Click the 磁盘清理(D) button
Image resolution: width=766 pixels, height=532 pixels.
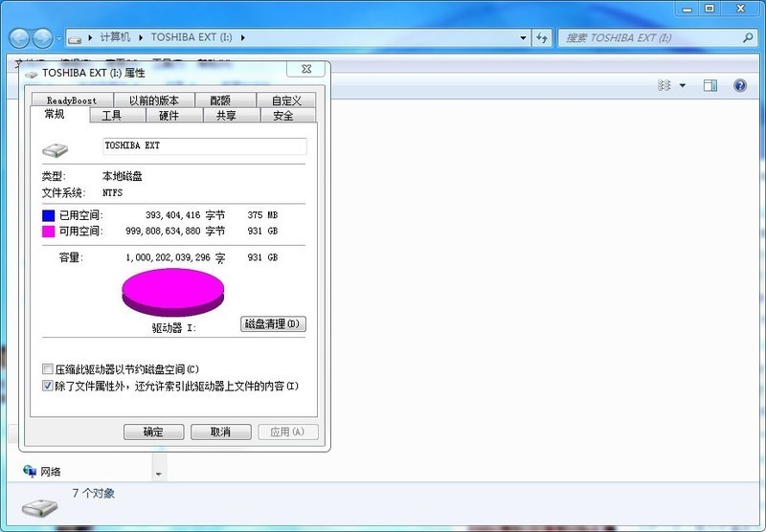[273, 324]
